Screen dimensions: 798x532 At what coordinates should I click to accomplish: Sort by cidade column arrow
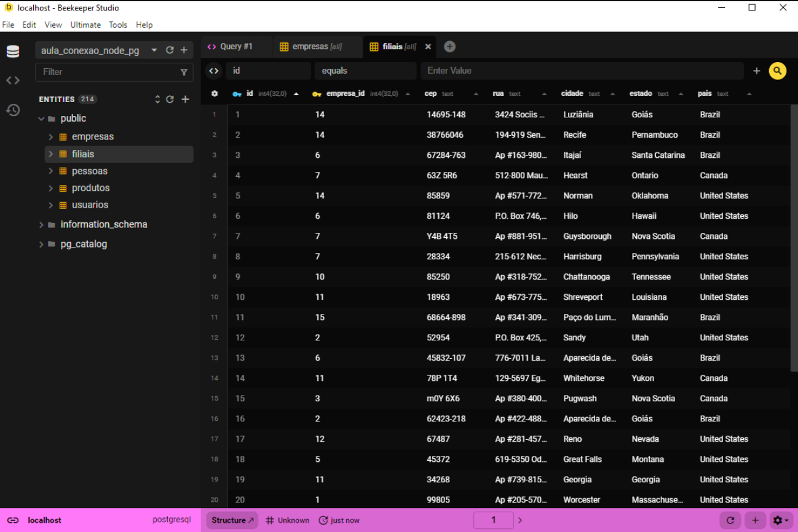[x=612, y=94]
